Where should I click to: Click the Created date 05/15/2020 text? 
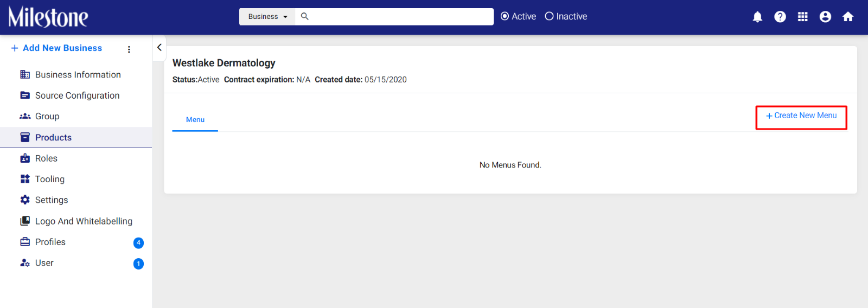(x=361, y=80)
